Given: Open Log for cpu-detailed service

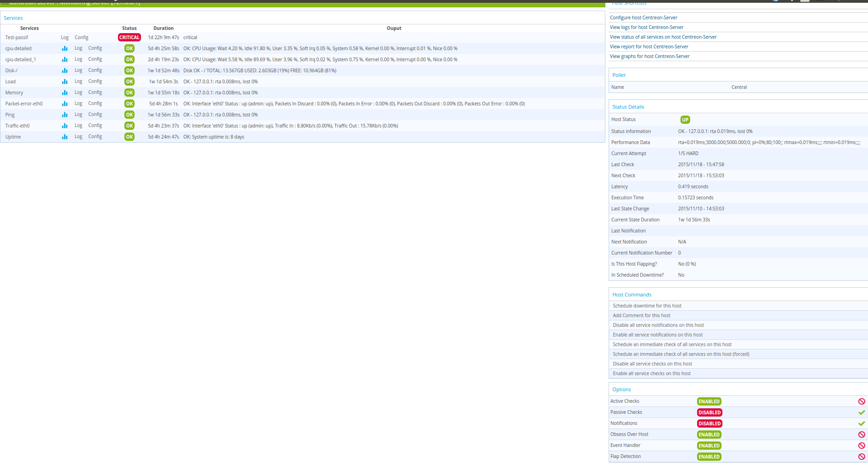Looking at the screenshot, I should click(x=79, y=48).
